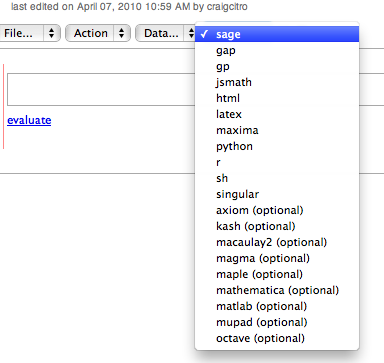This screenshot has width=384, height=363.
Task: Pick the r entry in the list
Action: click(277, 162)
